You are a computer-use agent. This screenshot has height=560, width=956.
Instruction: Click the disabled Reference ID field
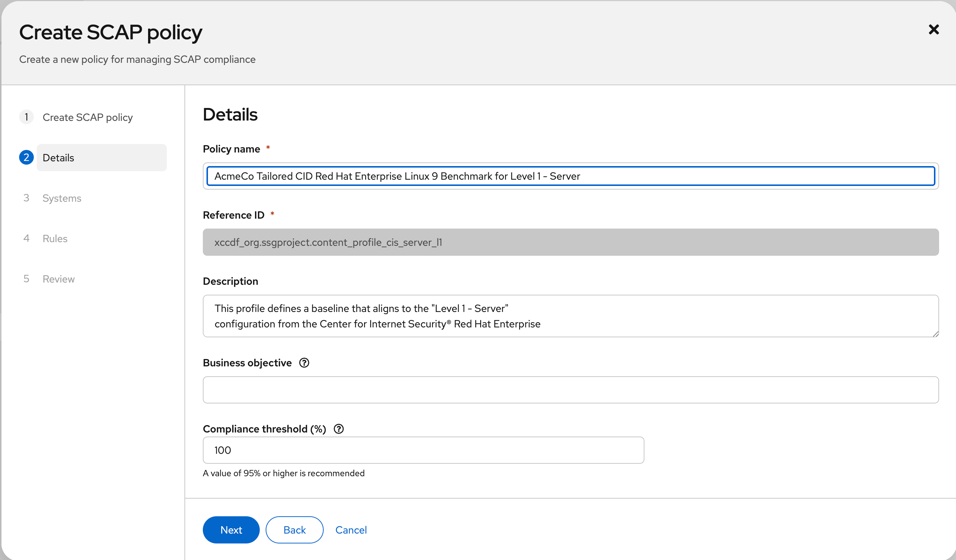click(570, 242)
